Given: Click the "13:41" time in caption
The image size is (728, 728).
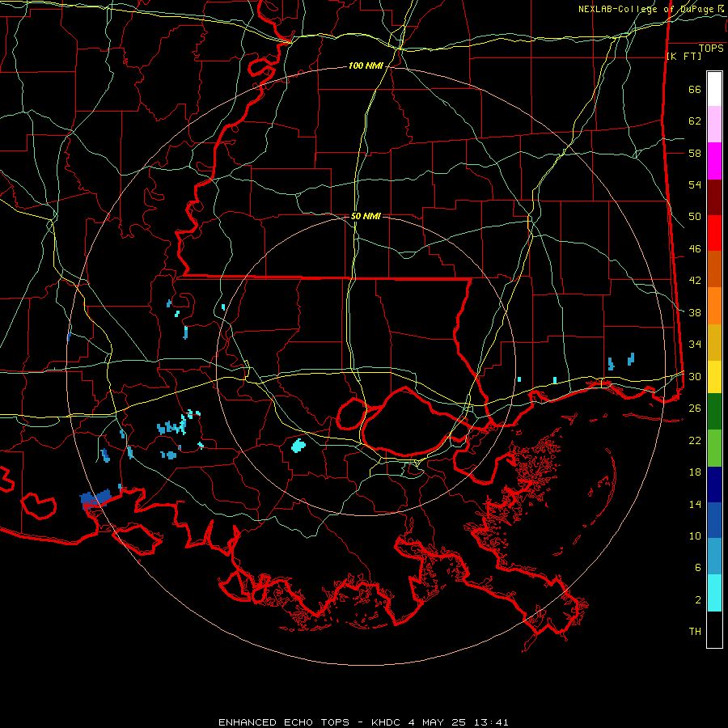Looking at the screenshot, I should coord(491,722).
